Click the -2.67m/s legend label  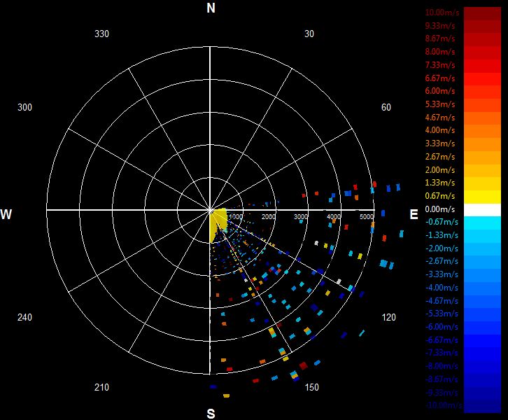pyautogui.click(x=442, y=261)
